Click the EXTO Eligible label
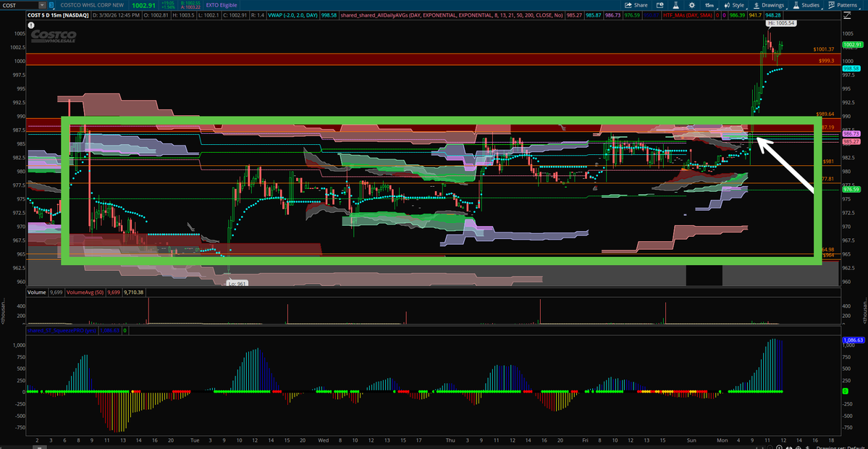 pyautogui.click(x=221, y=4)
